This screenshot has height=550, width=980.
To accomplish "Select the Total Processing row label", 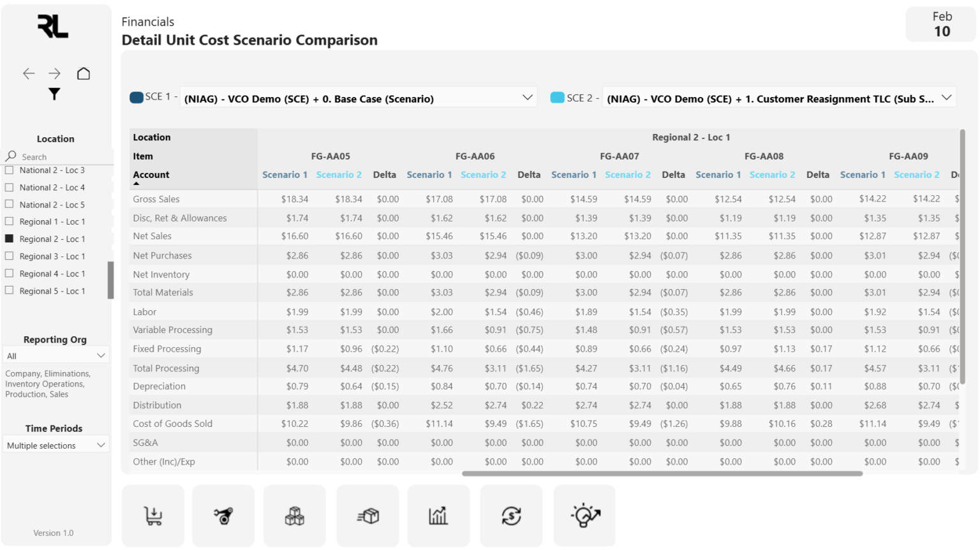I will coord(166,368).
